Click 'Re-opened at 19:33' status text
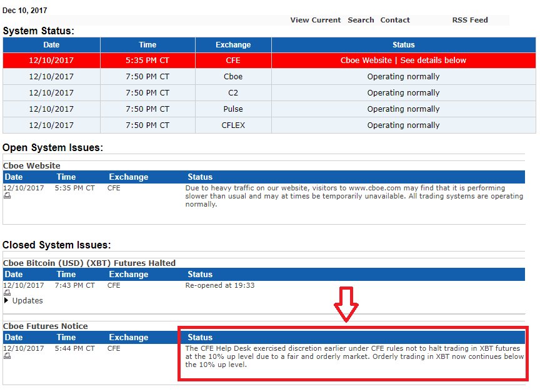540x392 pixels. [220, 285]
